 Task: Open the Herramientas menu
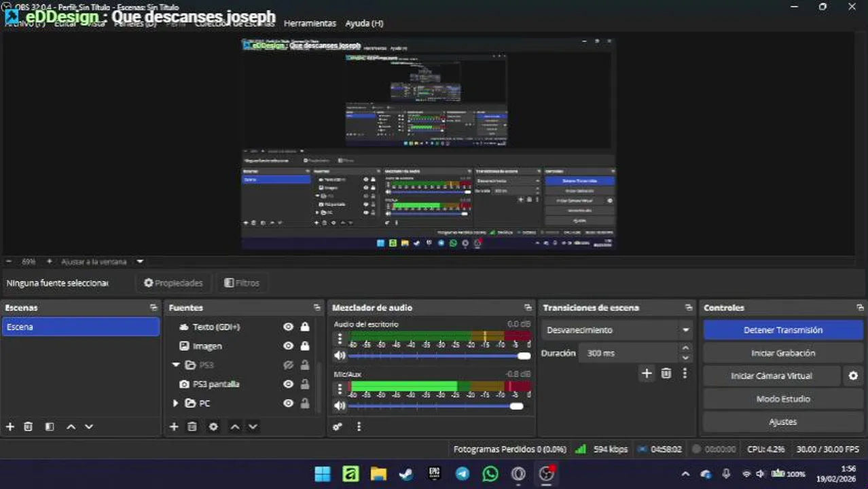tap(310, 23)
